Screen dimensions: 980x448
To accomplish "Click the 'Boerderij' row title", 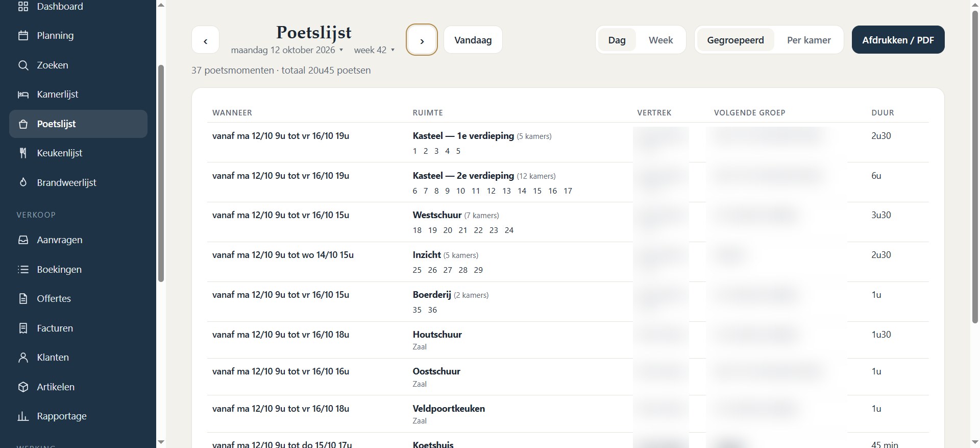I will pos(432,295).
